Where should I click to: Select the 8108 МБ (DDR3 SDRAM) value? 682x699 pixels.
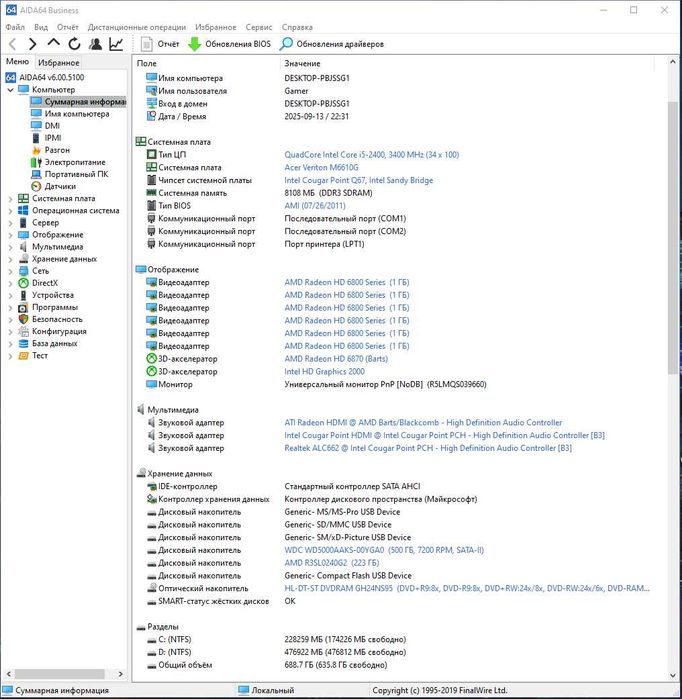pyautogui.click(x=329, y=193)
